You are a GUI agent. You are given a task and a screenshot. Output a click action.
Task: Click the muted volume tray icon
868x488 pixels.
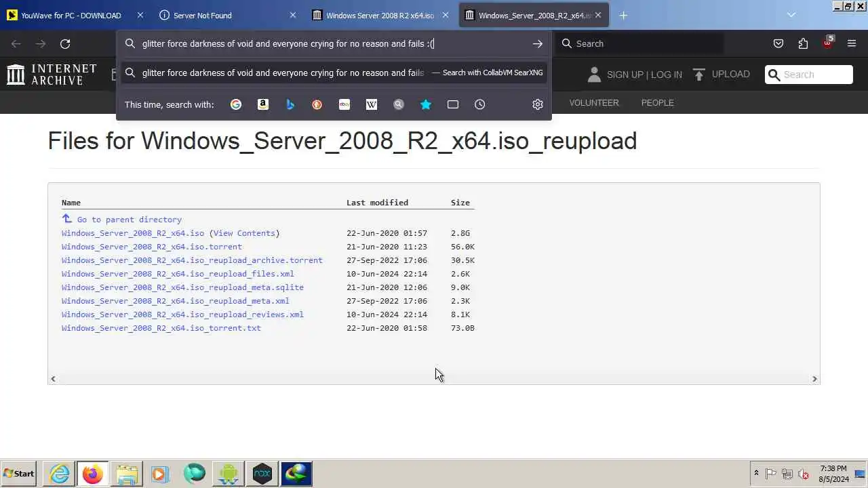coord(804,474)
